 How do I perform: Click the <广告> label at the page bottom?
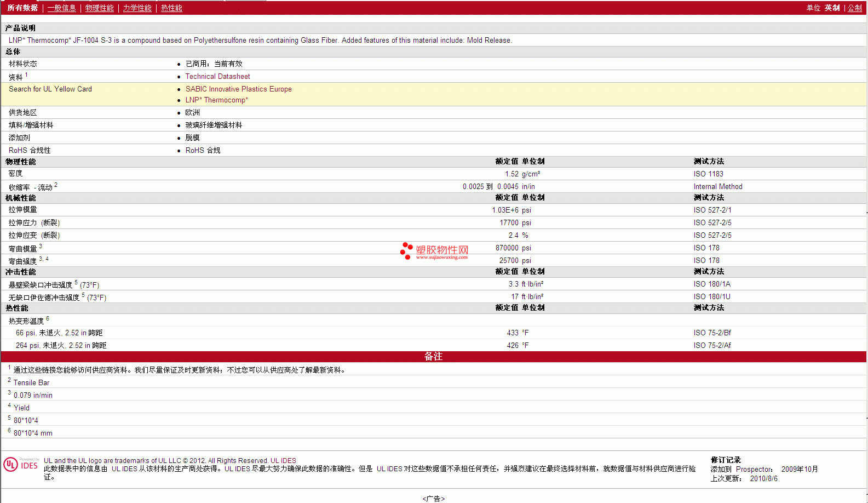click(x=434, y=499)
